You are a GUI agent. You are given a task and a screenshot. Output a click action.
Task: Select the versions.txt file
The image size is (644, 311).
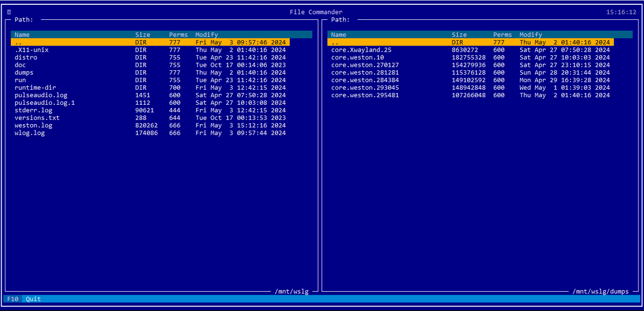click(150, 118)
